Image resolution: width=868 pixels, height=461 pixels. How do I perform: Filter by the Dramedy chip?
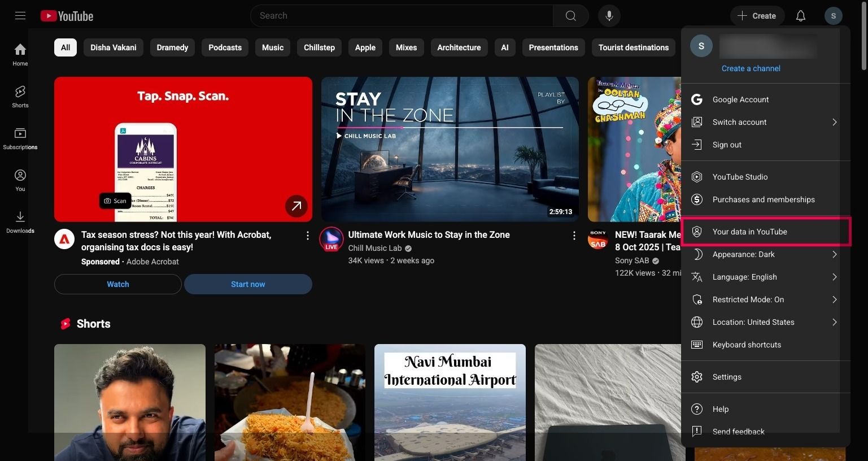pyautogui.click(x=172, y=47)
